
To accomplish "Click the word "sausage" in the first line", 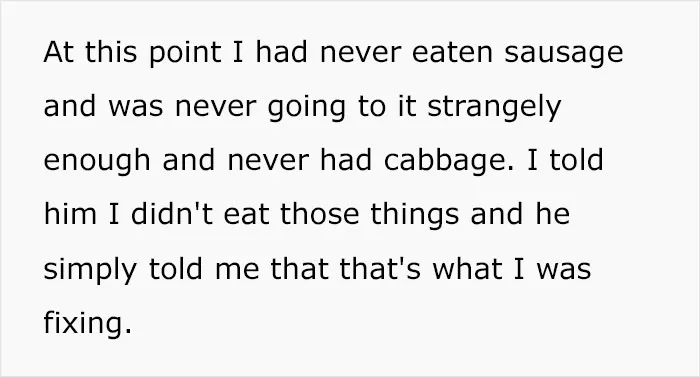I will tap(563, 54).
